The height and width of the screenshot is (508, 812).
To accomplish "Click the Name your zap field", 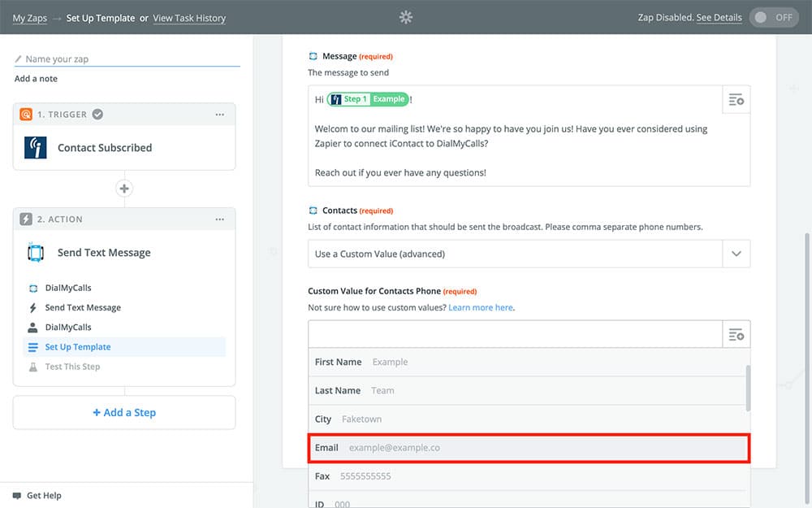I will [x=130, y=59].
